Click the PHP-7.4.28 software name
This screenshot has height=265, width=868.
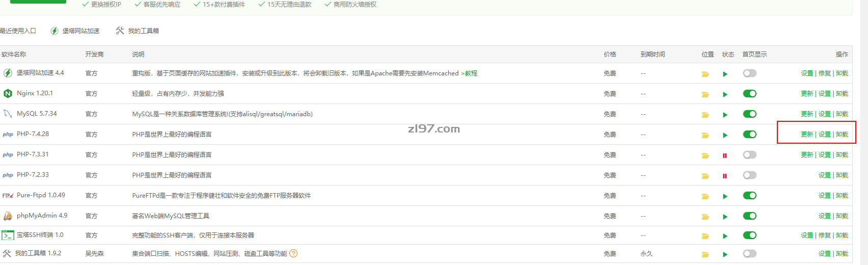point(33,134)
